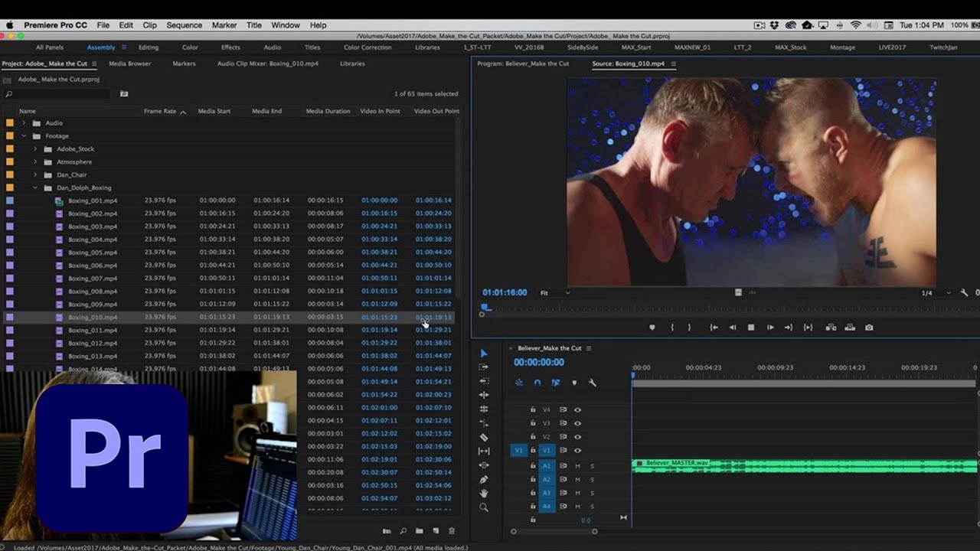Click Mark Out in the Source monitor
Viewport: 980px width, 551px height.
pyautogui.click(x=689, y=328)
